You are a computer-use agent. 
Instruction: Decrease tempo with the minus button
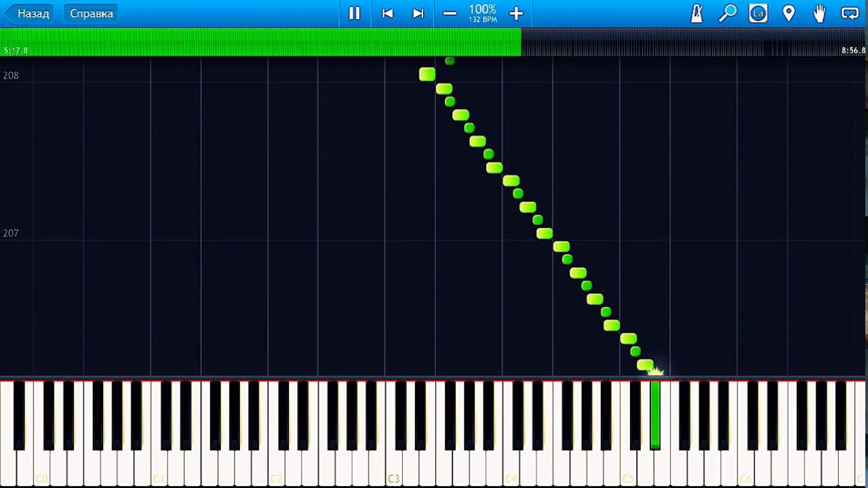450,14
